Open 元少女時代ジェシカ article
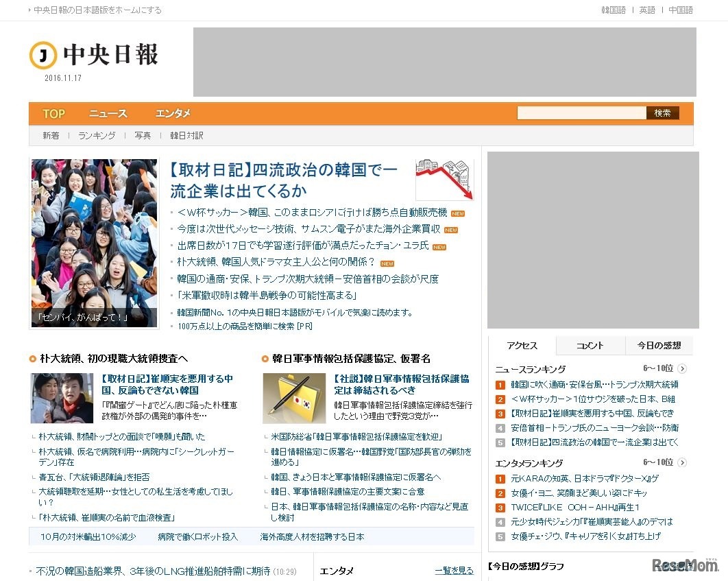The width and height of the screenshot is (728, 581). [592, 522]
